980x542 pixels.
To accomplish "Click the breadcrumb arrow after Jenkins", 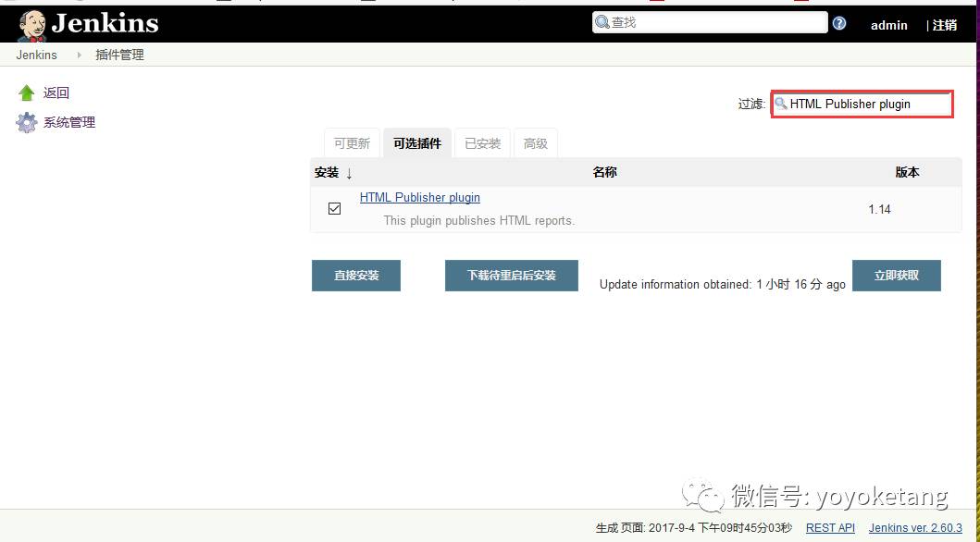I will (79, 55).
